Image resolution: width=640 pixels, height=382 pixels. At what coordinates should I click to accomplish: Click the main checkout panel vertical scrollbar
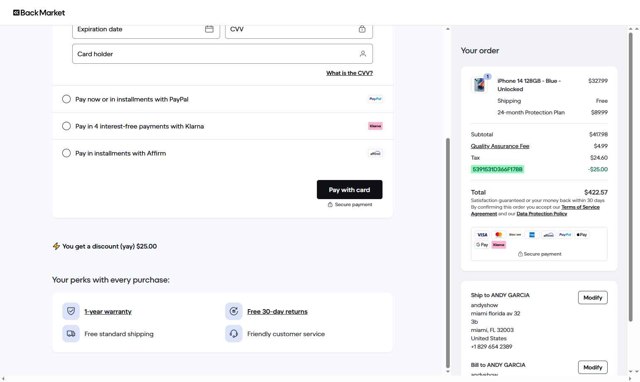[448, 253]
